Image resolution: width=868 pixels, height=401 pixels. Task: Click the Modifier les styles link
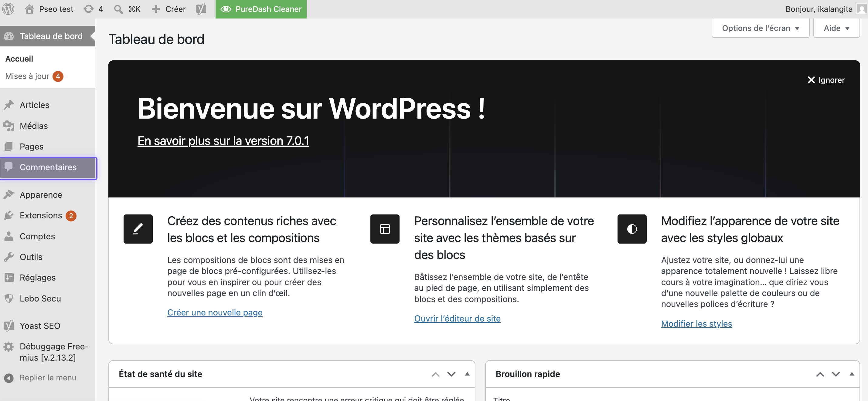tap(696, 324)
